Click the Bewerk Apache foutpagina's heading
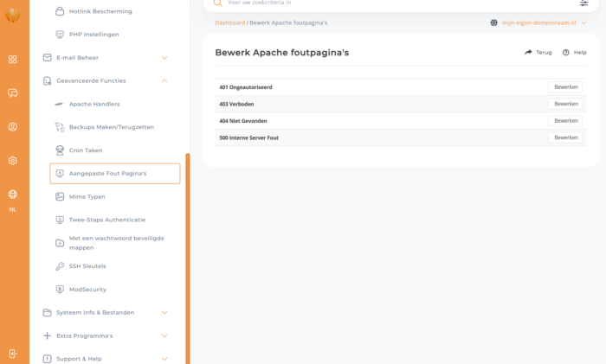Image resolution: width=606 pixels, height=364 pixels. pyautogui.click(x=281, y=53)
